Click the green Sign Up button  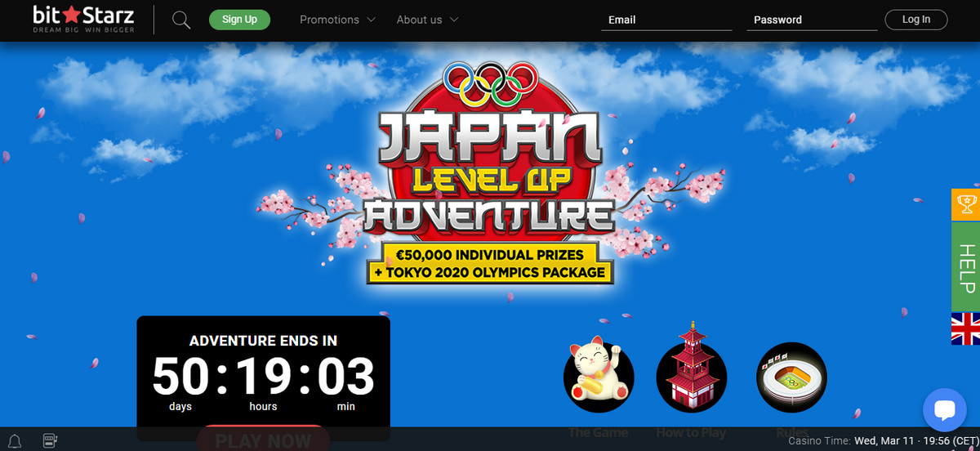239,20
